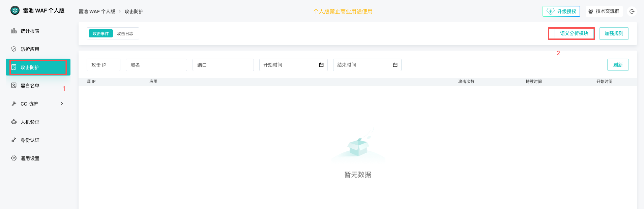The width and height of the screenshot is (644, 209).
Task: Click the 防护应用 shield icon
Action: (x=14, y=49)
